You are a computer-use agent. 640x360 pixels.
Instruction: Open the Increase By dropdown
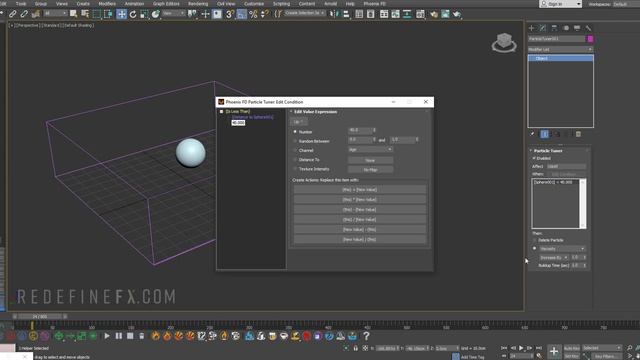(x=554, y=258)
